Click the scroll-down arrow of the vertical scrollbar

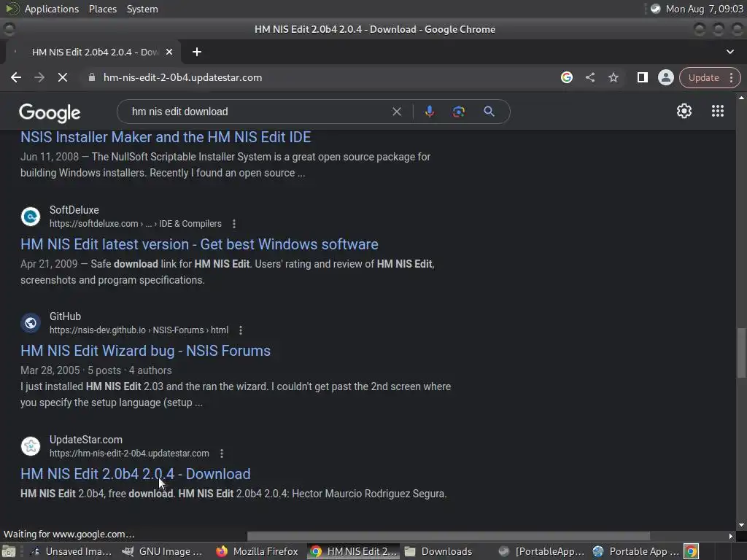point(741,525)
